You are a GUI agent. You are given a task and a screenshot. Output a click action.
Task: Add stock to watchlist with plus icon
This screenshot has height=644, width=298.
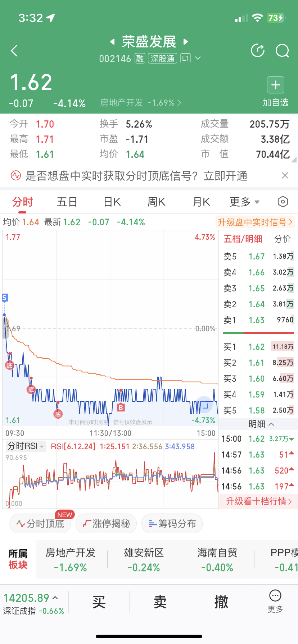[x=276, y=85]
